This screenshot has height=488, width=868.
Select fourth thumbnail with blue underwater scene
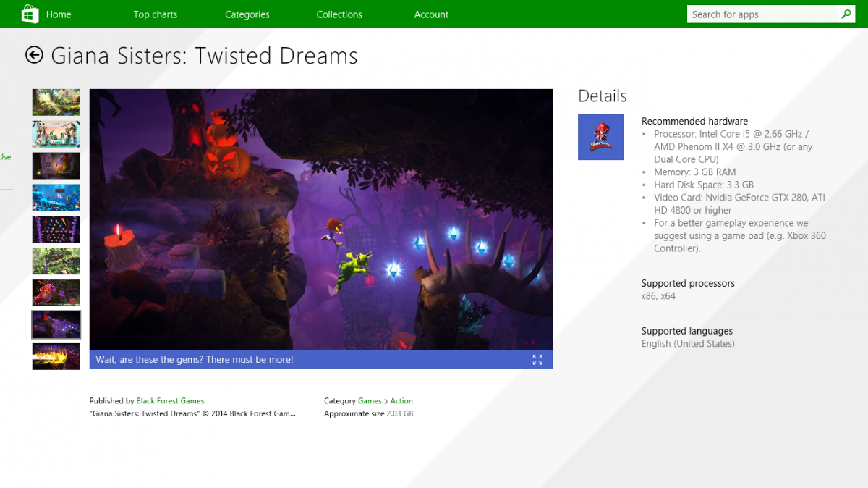56,198
